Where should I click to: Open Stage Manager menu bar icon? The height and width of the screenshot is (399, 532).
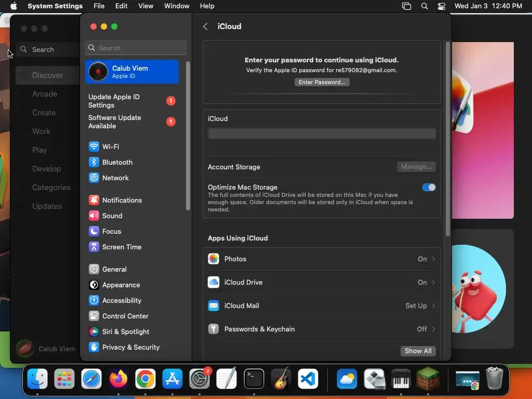[x=406, y=6]
